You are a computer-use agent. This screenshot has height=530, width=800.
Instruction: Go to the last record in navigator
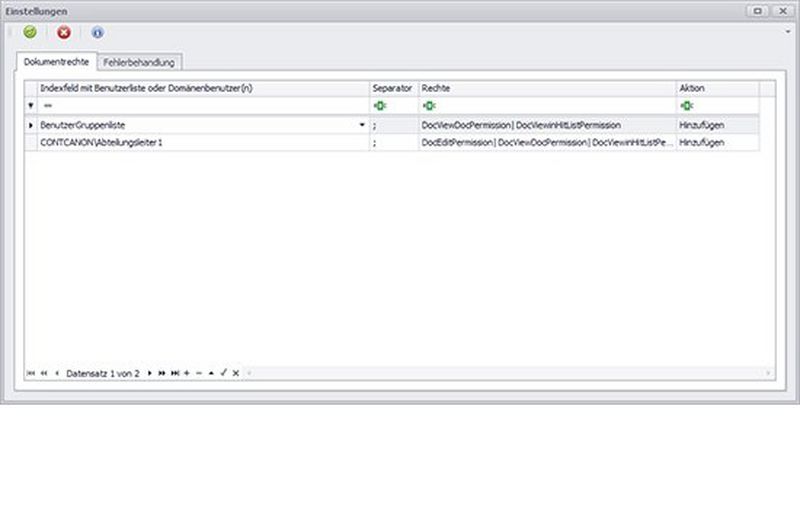(175, 372)
